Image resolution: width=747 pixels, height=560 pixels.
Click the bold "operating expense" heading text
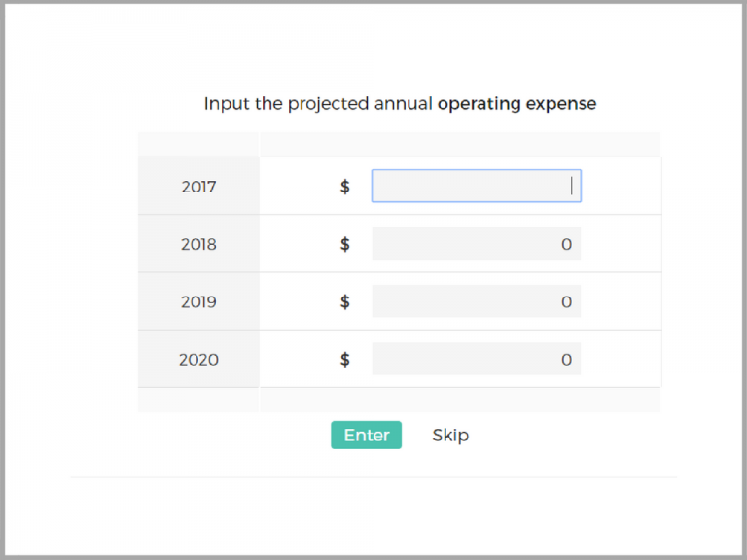[516, 104]
